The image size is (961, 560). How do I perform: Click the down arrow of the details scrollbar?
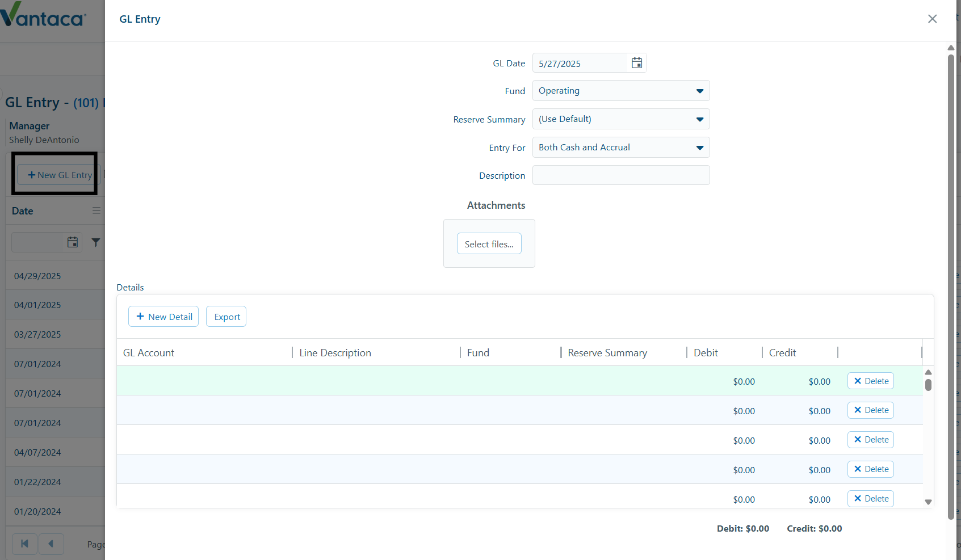(x=928, y=502)
